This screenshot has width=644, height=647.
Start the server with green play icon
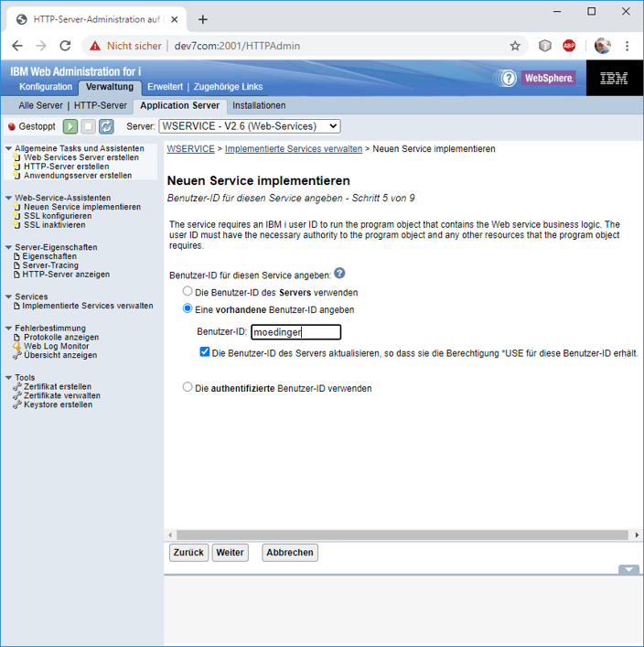click(70, 126)
